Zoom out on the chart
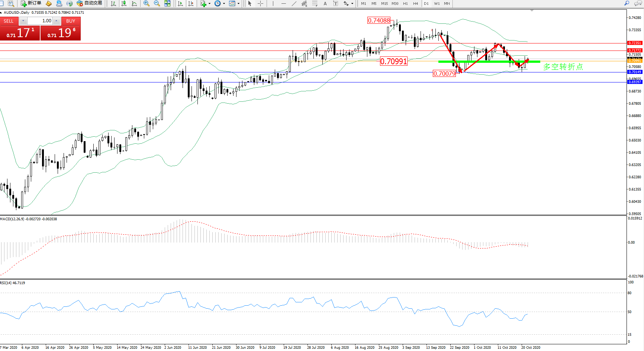The width and height of the screenshot is (644, 351). pyautogui.click(x=157, y=3)
